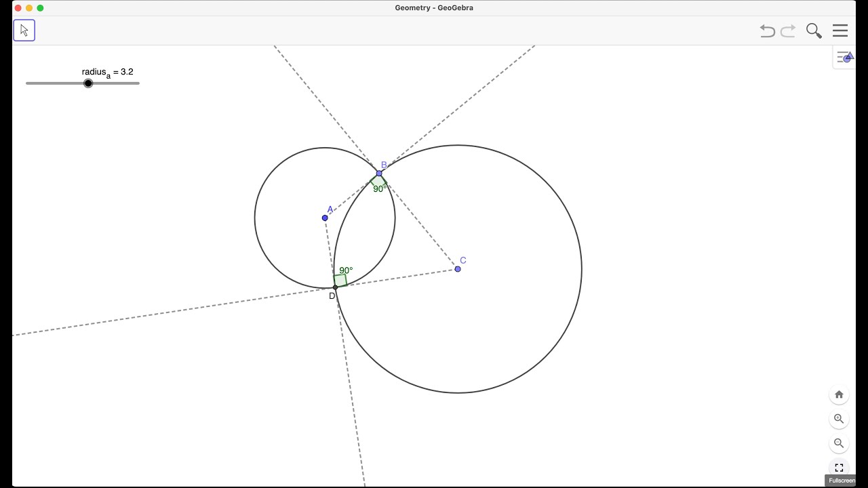Click the Home standard view button
Screen dimensions: 868x488
[839, 394]
